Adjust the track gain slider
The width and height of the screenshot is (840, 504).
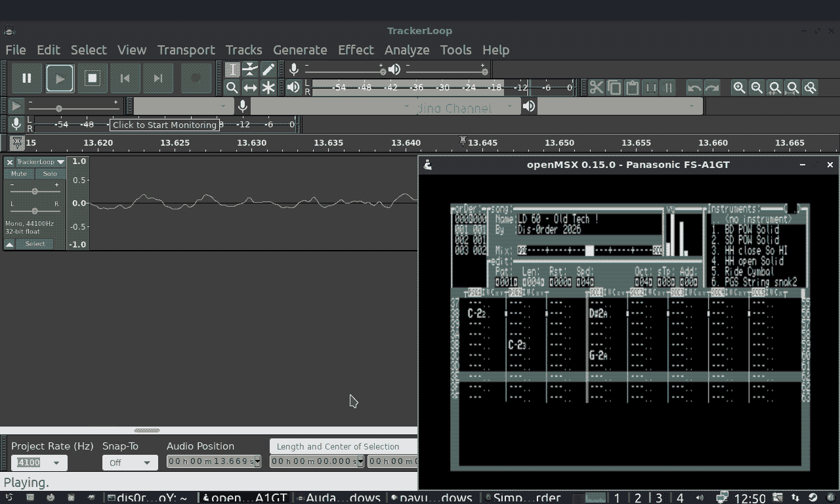pos(35,191)
